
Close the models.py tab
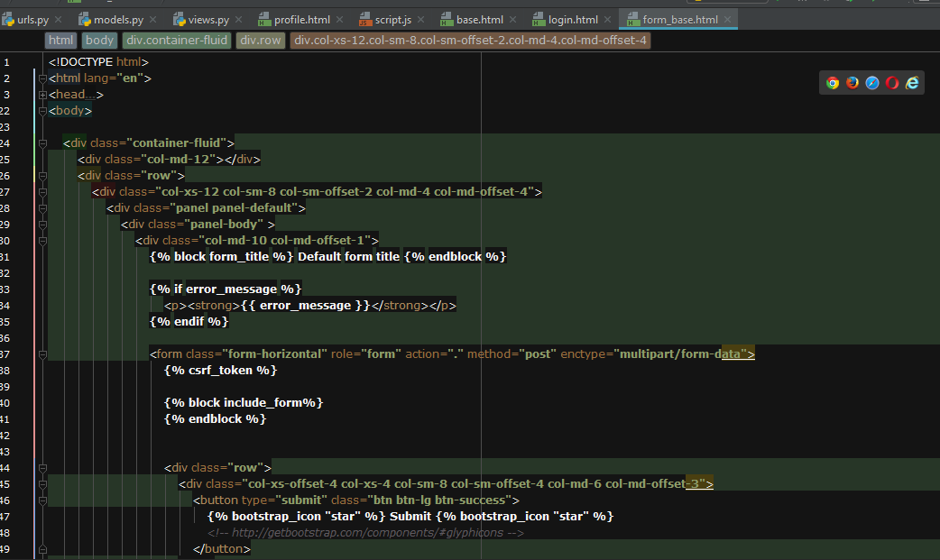pyautogui.click(x=152, y=19)
